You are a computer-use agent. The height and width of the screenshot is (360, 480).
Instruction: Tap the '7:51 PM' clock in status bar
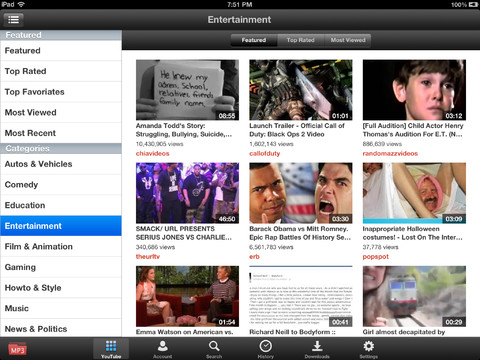(x=239, y=4)
